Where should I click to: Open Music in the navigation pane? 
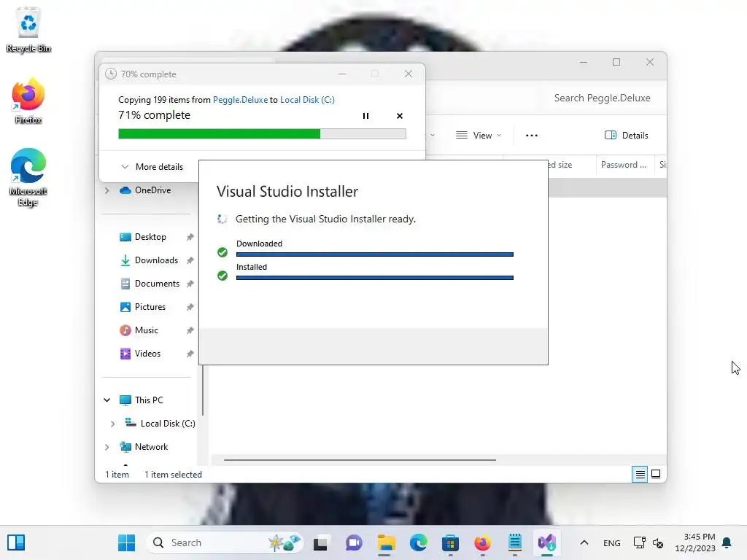coord(139,330)
